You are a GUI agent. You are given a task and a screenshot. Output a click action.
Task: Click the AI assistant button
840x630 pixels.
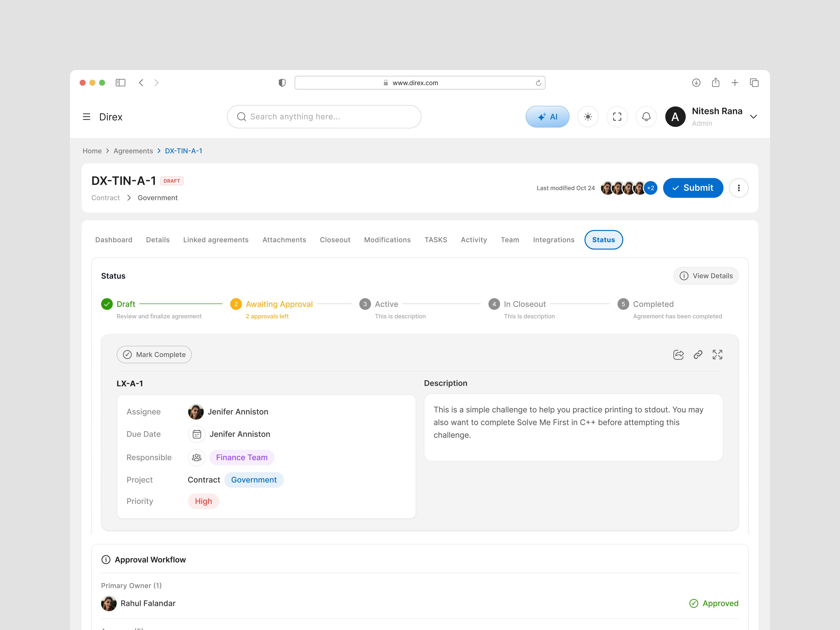click(x=548, y=117)
